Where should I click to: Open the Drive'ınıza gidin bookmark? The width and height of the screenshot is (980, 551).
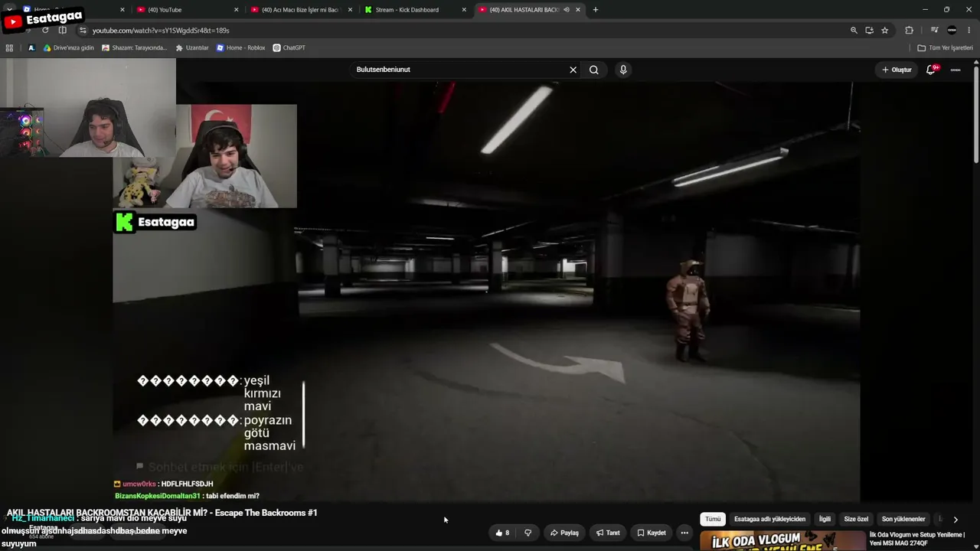tap(68, 47)
